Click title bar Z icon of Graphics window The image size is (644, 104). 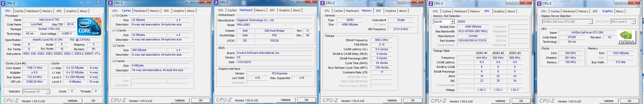539,3
